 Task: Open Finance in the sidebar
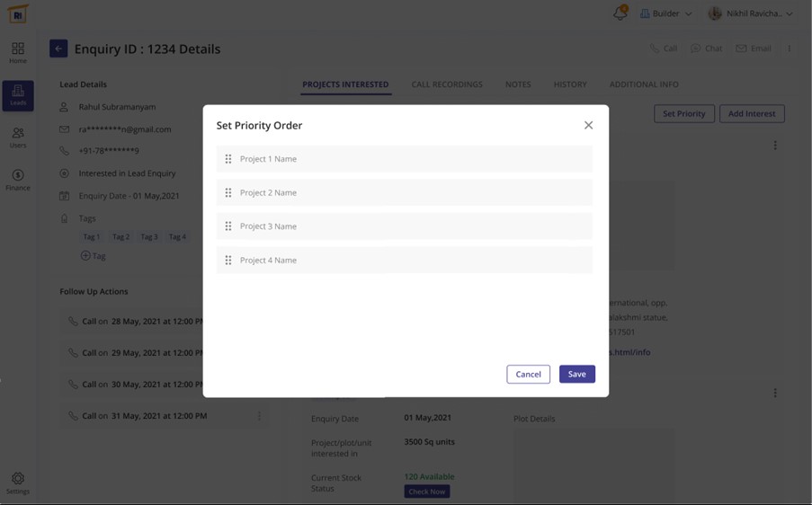(x=18, y=180)
